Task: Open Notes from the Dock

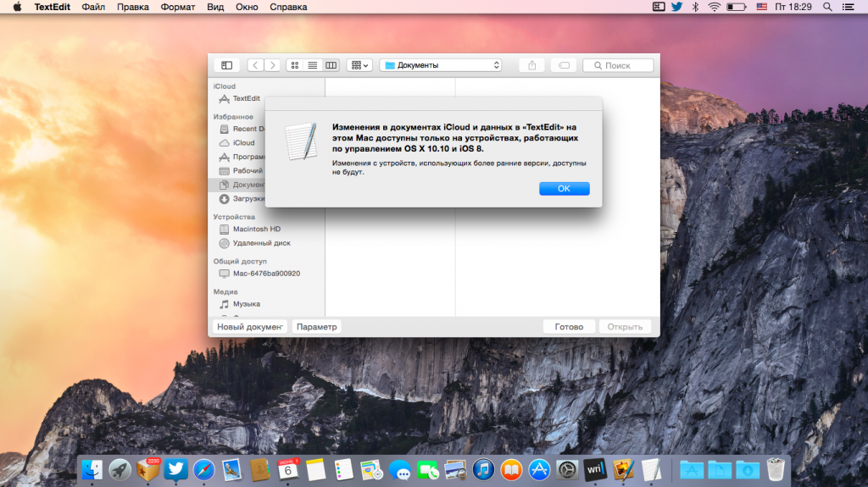Action: [x=315, y=470]
